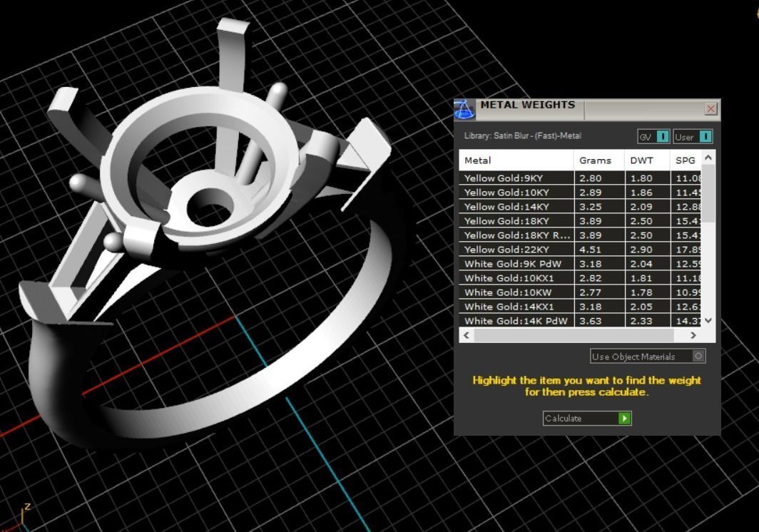Image resolution: width=759 pixels, height=532 pixels.
Task: Select the White Gold:14KX1 row
Action: click(580, 307)
